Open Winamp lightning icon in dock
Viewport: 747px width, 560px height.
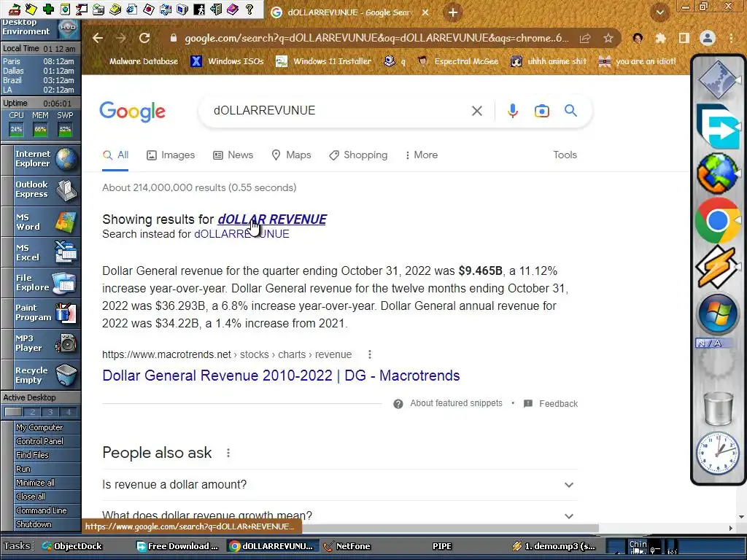718,268
